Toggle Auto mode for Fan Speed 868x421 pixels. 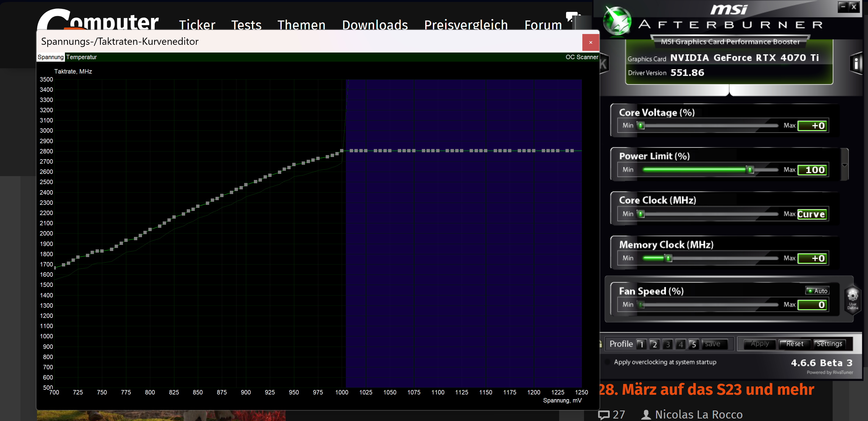pyautogui.click(x=818, y=291)
